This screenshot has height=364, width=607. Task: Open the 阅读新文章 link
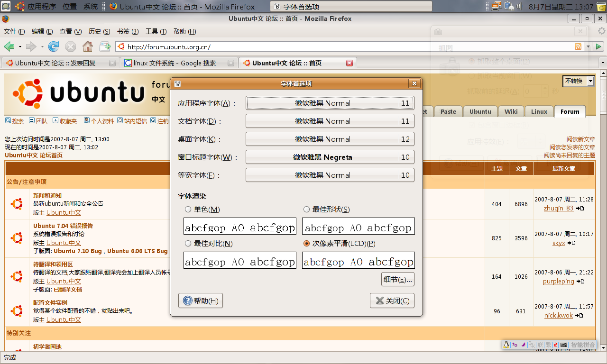pyautogui.click(x=581, y=139)
